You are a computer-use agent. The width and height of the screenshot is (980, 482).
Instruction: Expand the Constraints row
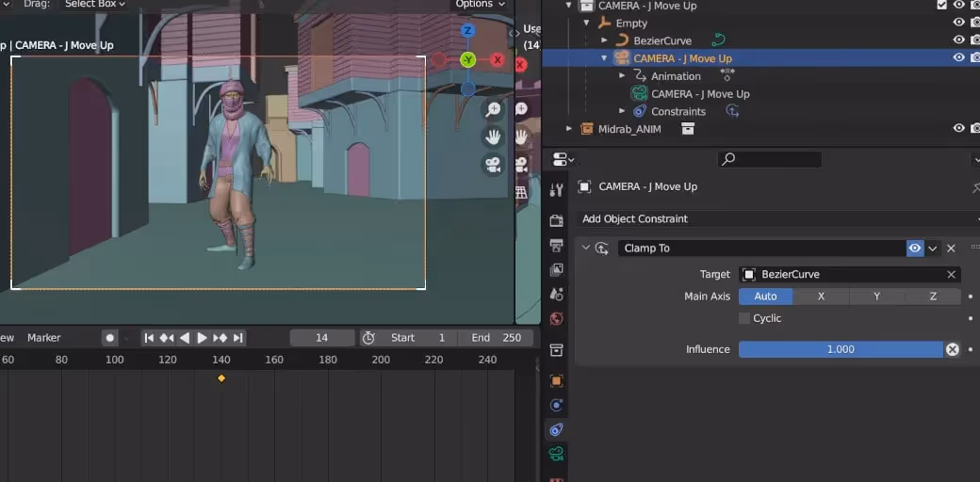pos(622,111)
